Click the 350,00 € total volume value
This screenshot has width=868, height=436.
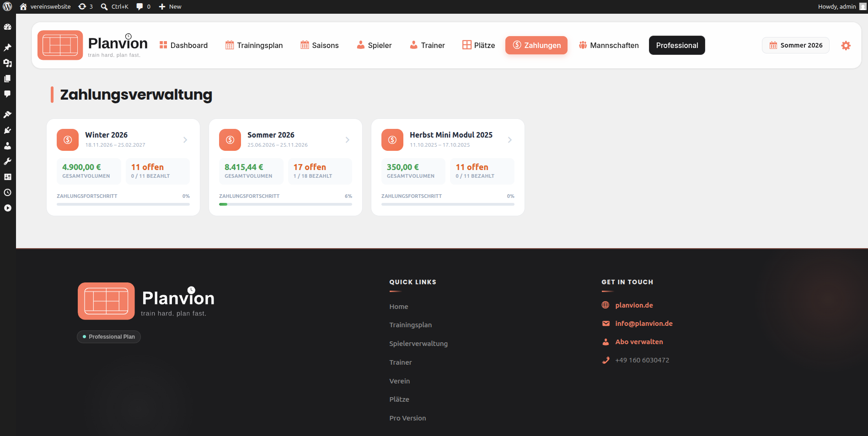[x=403, y=167]
